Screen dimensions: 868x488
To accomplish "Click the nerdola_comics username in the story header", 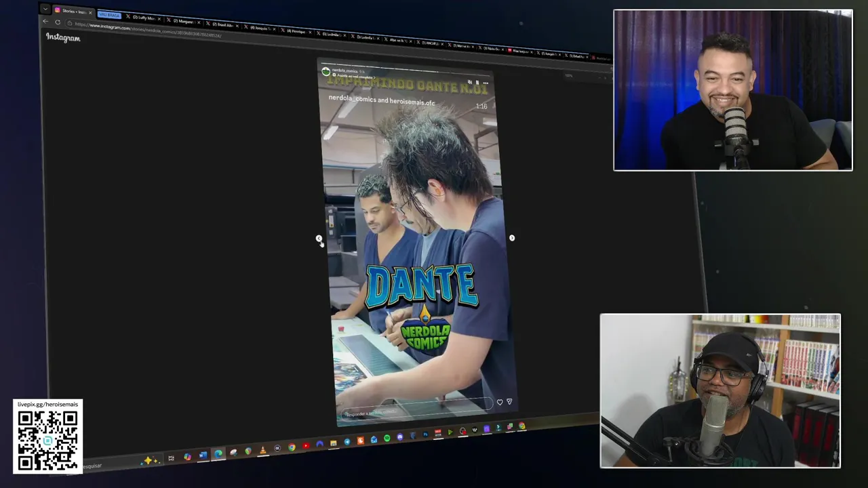I will point(344,71).
